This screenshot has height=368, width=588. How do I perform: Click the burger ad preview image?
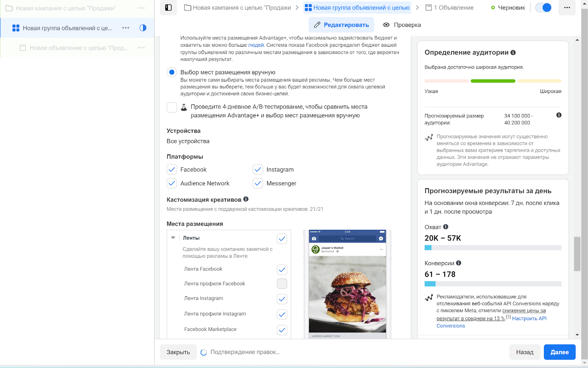(x=347, y=294)
